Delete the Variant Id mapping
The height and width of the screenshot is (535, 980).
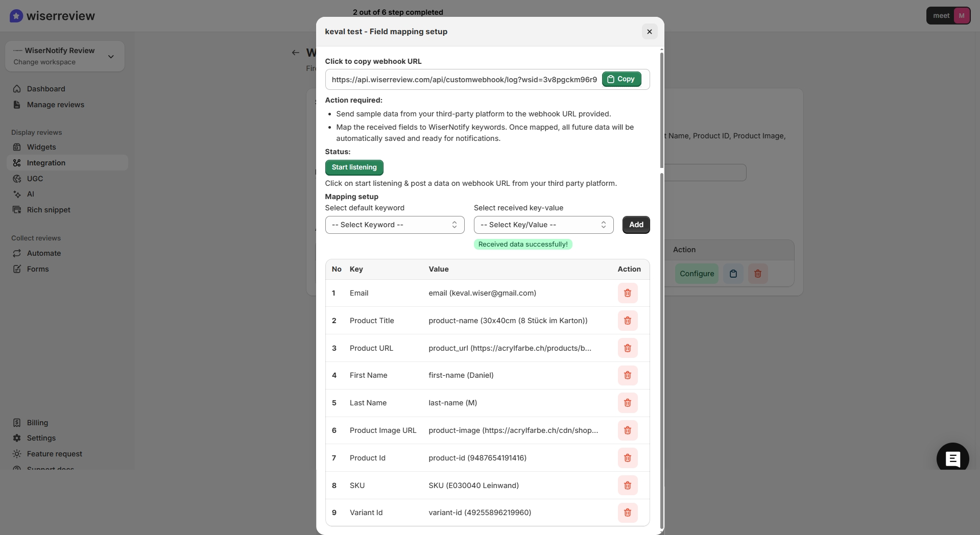click(627, 513)
